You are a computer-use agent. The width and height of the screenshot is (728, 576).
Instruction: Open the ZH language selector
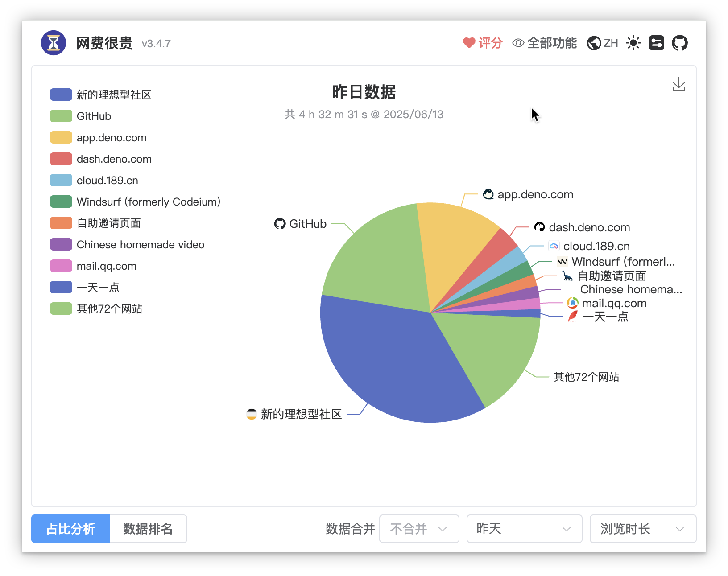[603, 43]
